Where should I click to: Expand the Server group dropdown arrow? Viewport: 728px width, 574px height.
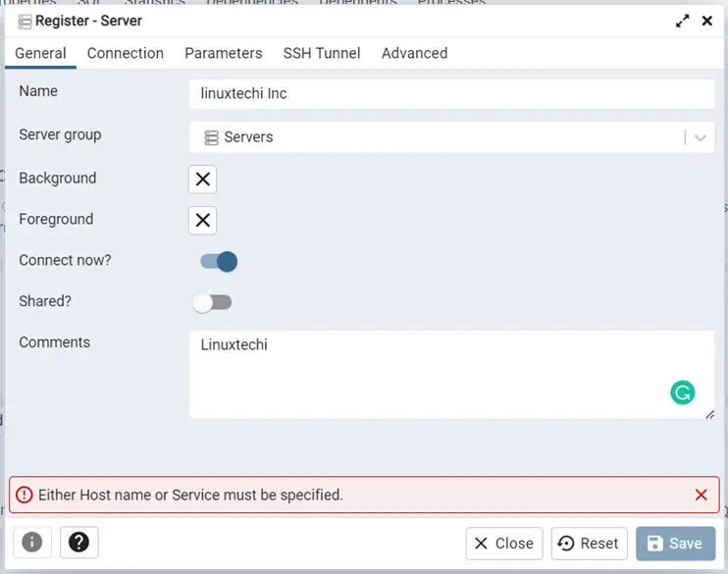point(701,137)
